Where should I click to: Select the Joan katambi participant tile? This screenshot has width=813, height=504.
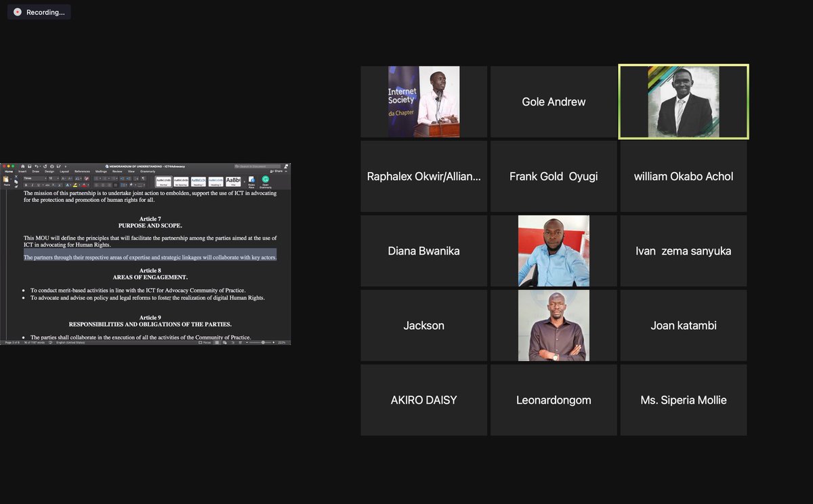click(684, 325)
